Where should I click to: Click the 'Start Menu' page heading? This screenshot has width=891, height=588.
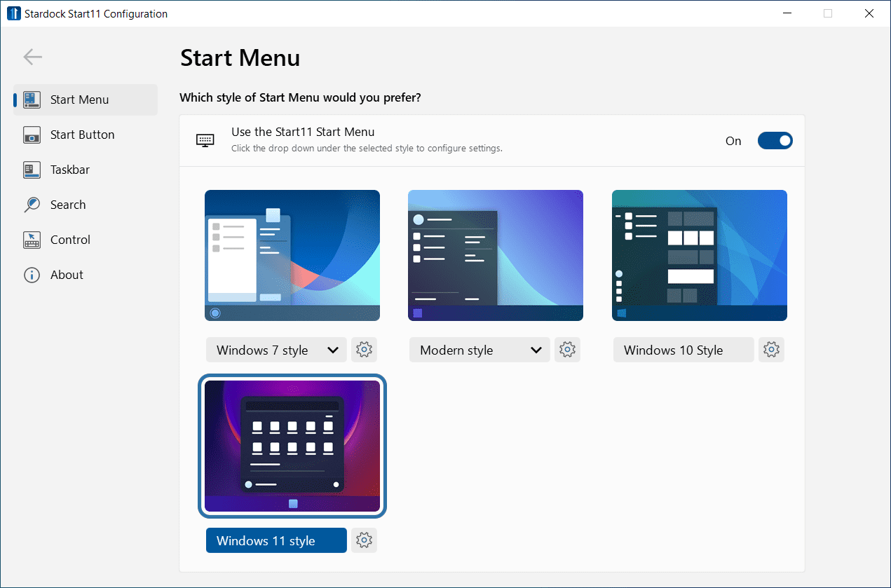tap(240, 58)
